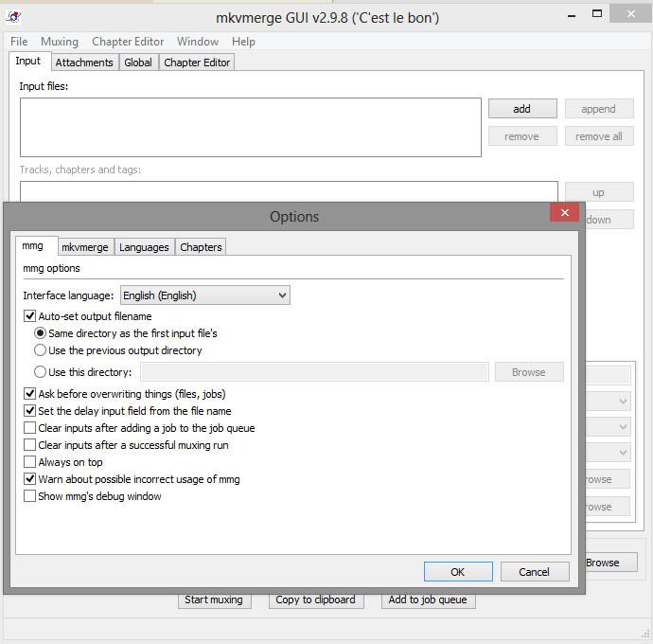Viewport: 653px width, 644px height.
Task: Minimize the mkvmerge GUI window
Action: click(572, 16)
